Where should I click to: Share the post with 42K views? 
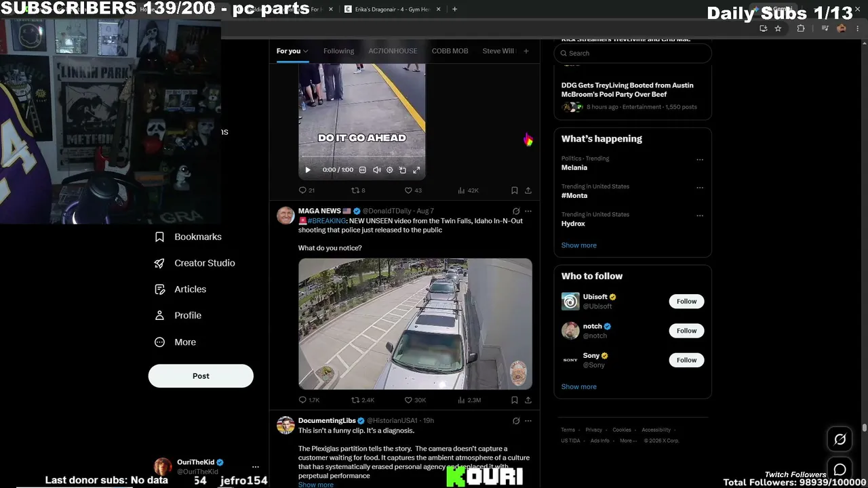pos(528,190)
